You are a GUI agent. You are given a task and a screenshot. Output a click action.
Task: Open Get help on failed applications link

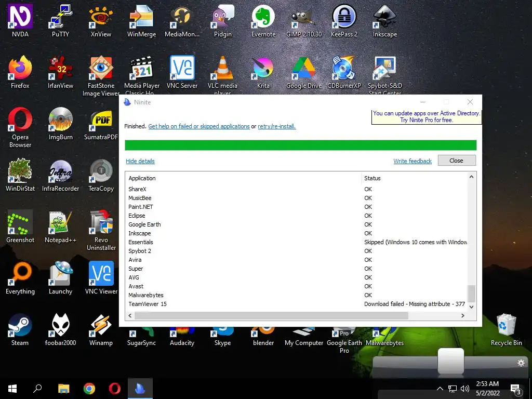[x=199, y=126]
